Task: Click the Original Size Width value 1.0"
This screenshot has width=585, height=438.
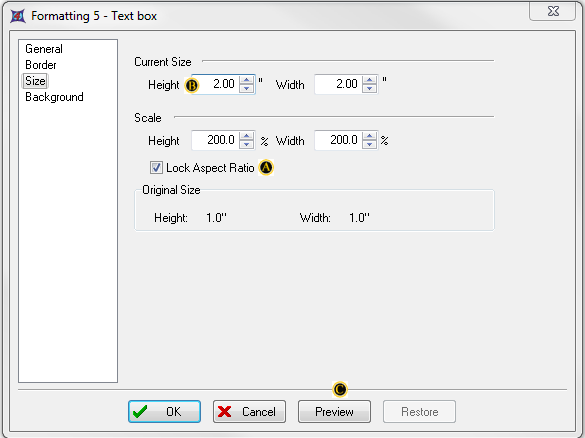Action: click(x=359, y=218)
